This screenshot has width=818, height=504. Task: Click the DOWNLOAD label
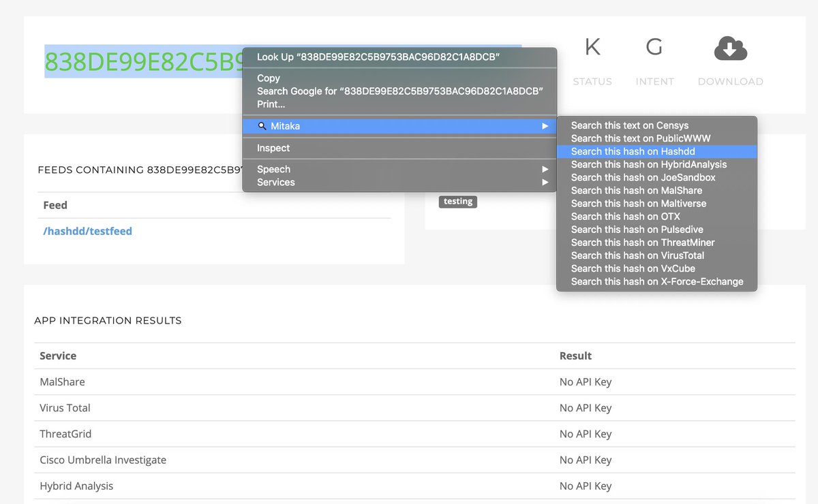click(731, 81)
